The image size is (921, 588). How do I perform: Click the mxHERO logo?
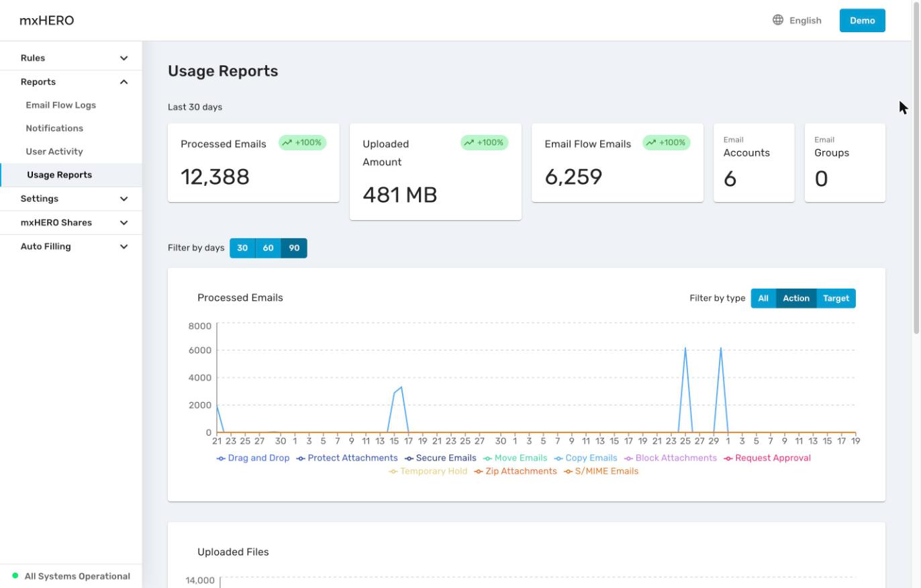(47, 20)
